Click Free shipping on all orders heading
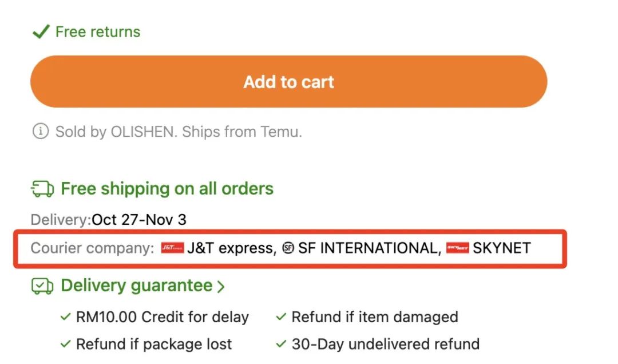 pyautogui.click(x=167, y=188)
